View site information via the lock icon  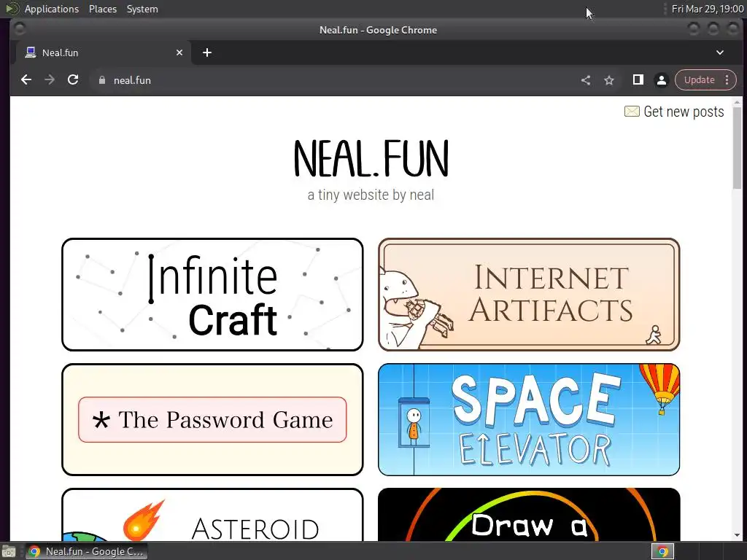pos(101,80)
